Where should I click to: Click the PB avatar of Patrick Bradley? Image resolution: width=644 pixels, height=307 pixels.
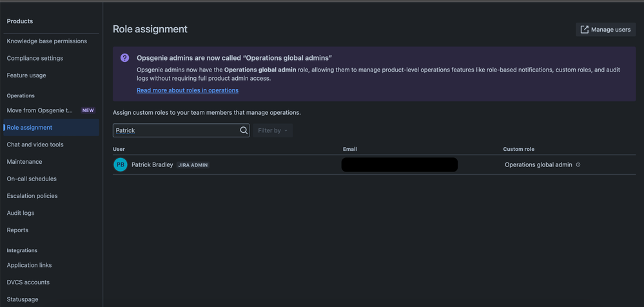click(x=121, y=165)
